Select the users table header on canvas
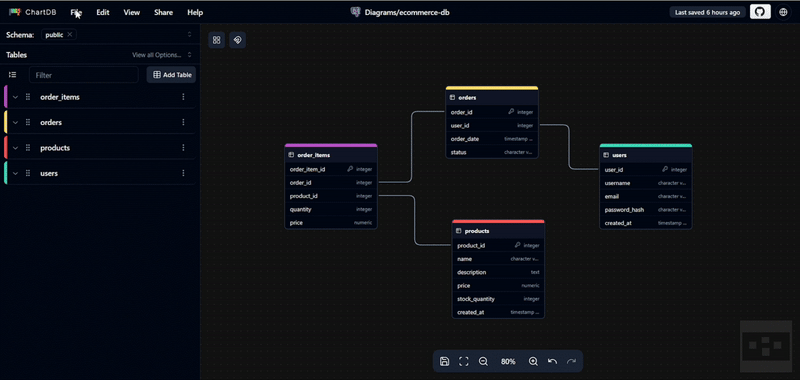 646,155
